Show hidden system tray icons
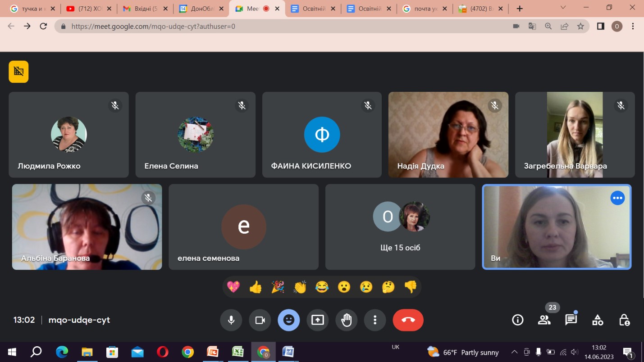The image size is (644, 362). tap(515, 352)
